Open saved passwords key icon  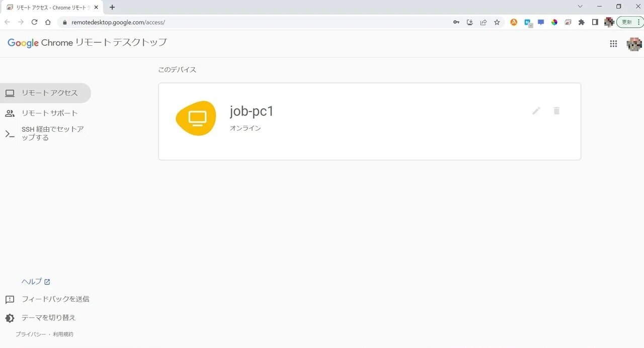pyautogui.click(x=456, y=22)
